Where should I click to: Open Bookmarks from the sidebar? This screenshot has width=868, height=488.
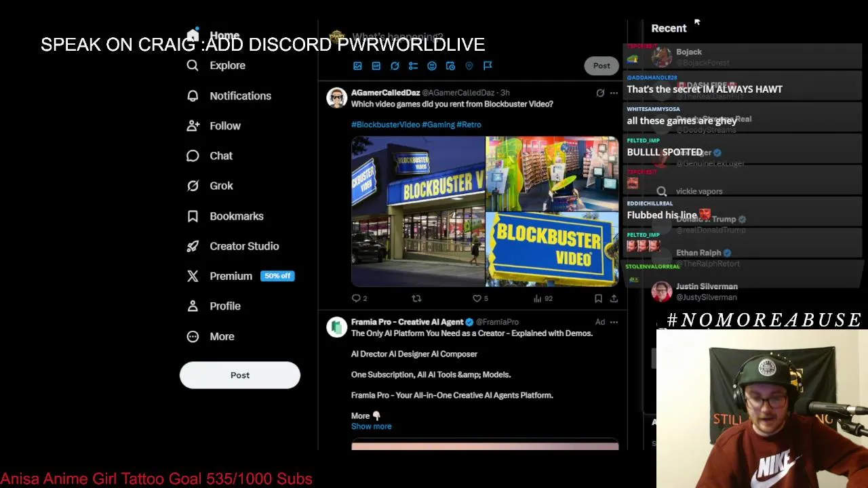[x=236, y=216]
